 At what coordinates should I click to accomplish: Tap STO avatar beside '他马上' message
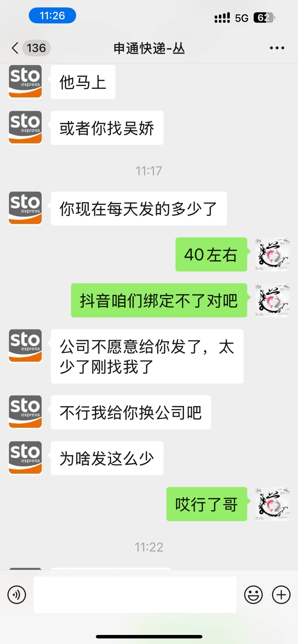[x=25, y=82]
